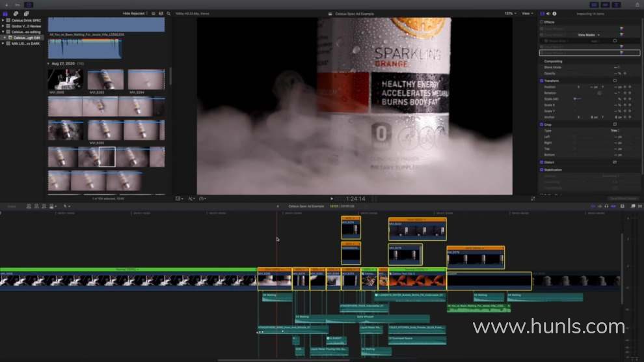Open the viewer zoom percentage dropdown

click(511, 14)
